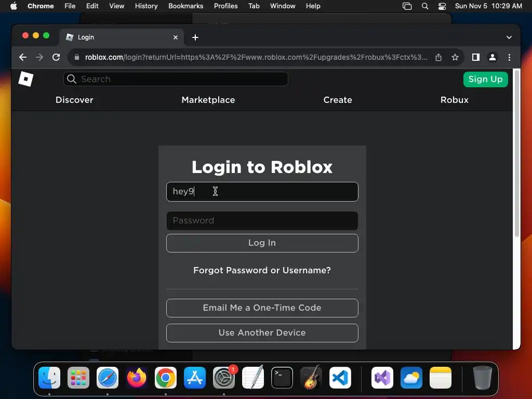
Task: Click the date and time in menu bar
Action: pos(488,6)
